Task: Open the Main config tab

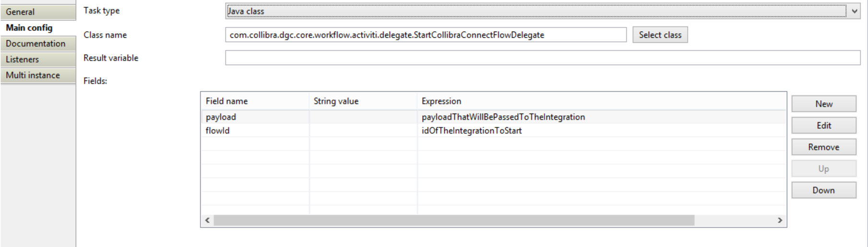Action: click(x=38, y=28)
